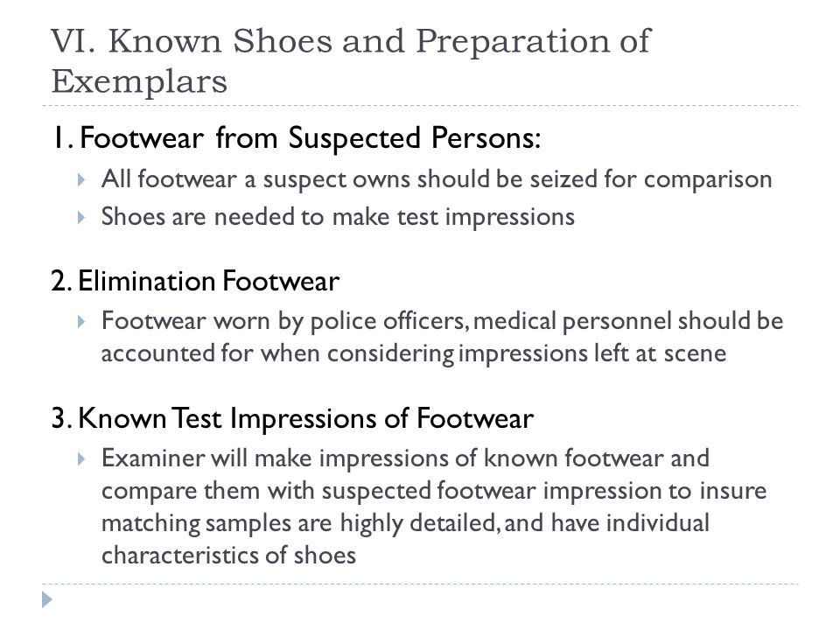840x630 pixels.
Task: Click arrow bullet before 'Shoes are needed'
Action: coord(80,217)
